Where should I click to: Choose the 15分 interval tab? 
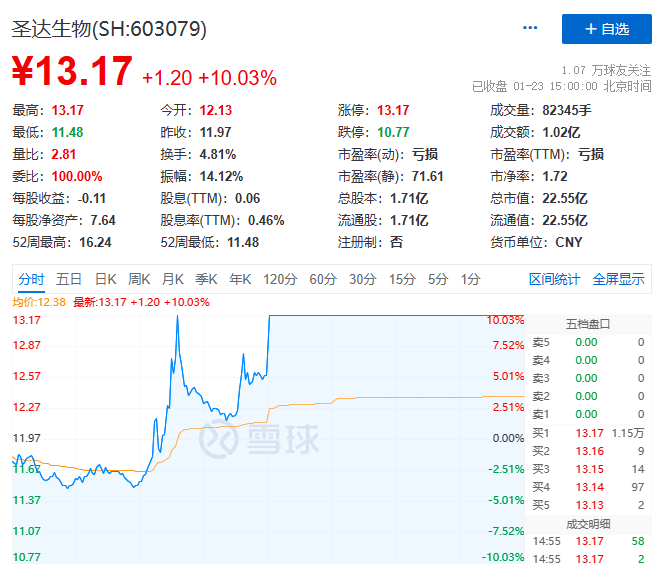(x=402, y=279)
